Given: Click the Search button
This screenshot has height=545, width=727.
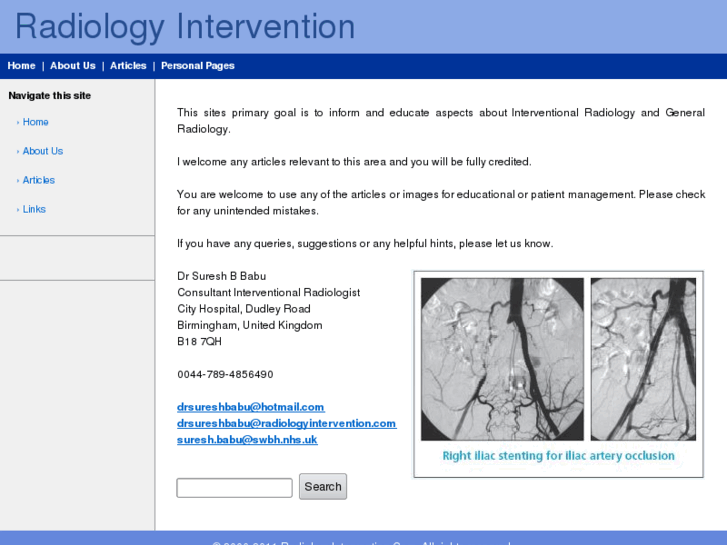Looking at the screenshot, I should 323,487.
